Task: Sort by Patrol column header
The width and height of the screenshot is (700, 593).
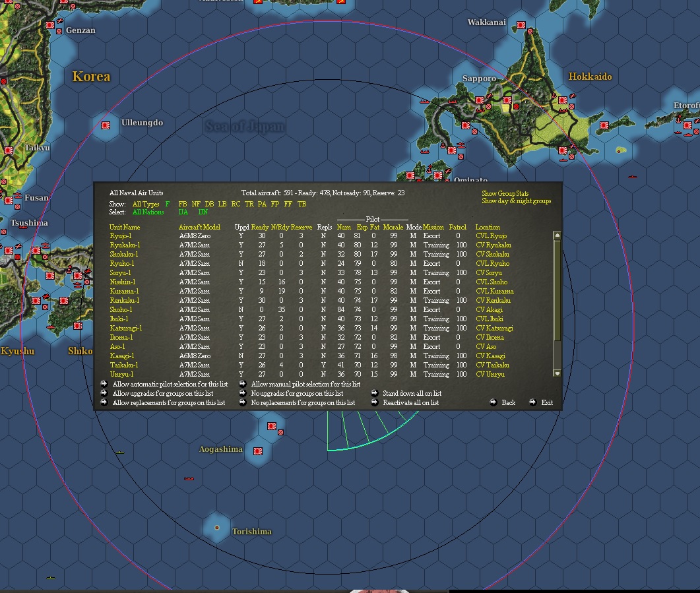Action: pos(458,227)
